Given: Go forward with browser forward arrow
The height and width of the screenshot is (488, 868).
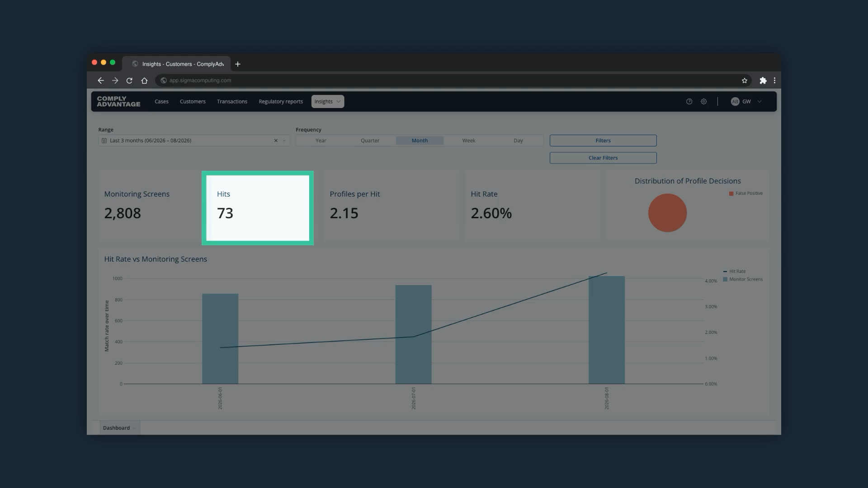Looking at the screenshot, I should 115,80.
